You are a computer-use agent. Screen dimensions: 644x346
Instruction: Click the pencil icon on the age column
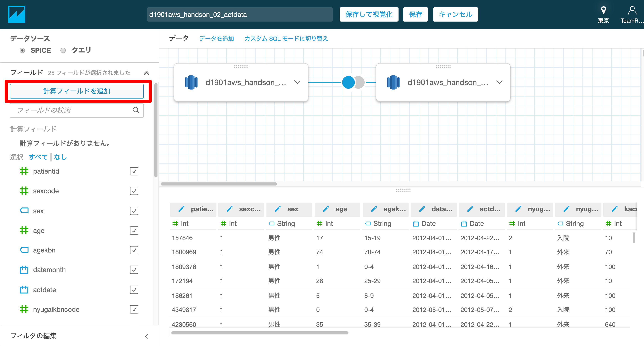[326, 209]
